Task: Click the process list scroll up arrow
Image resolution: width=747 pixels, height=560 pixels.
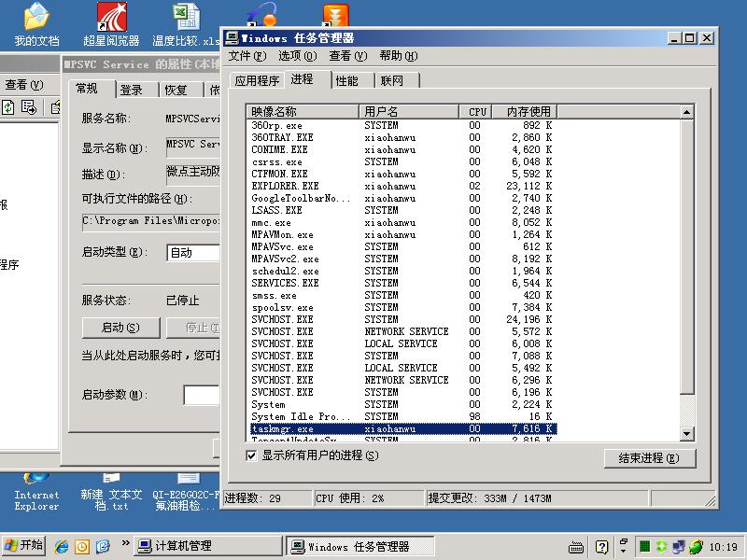Action: tap(686, 112)
